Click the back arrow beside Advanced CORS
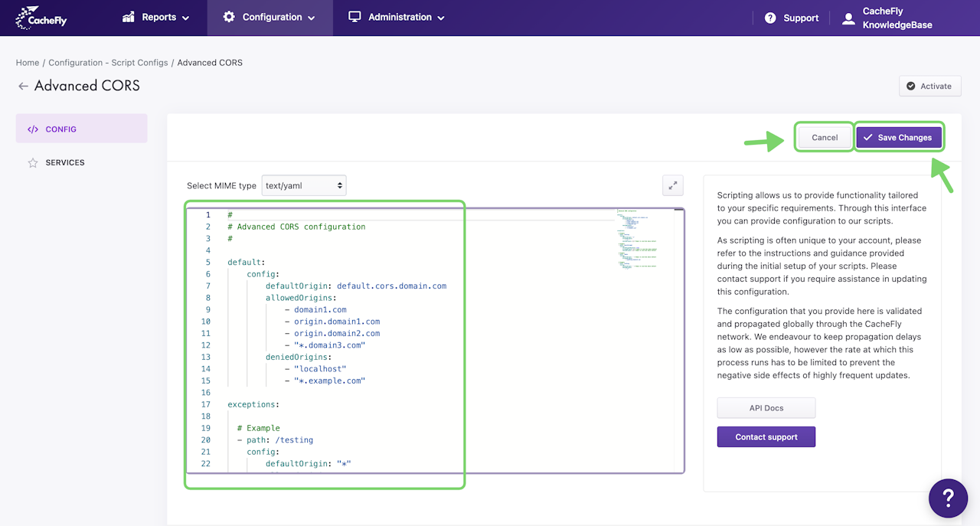 23,87
